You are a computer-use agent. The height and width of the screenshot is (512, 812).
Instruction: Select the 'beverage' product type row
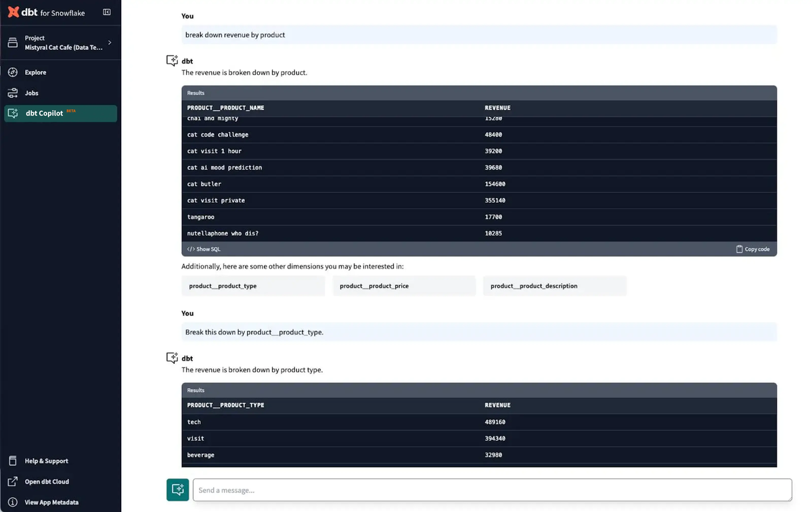(x=479, y=455)
